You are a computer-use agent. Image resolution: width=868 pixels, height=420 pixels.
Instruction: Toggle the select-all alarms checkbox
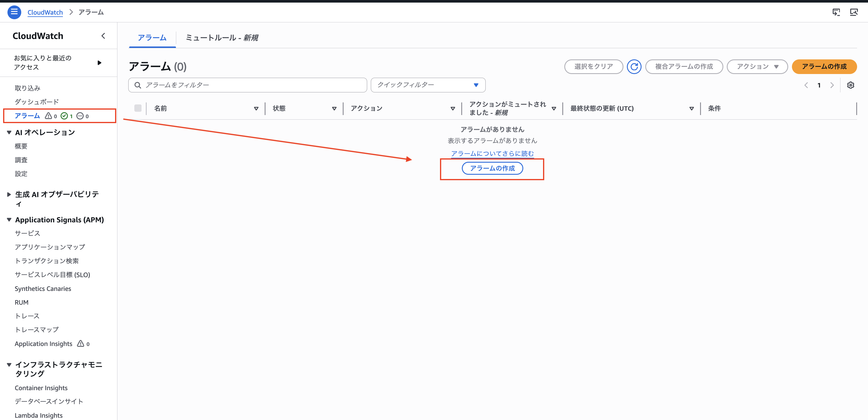pos(138,108)
